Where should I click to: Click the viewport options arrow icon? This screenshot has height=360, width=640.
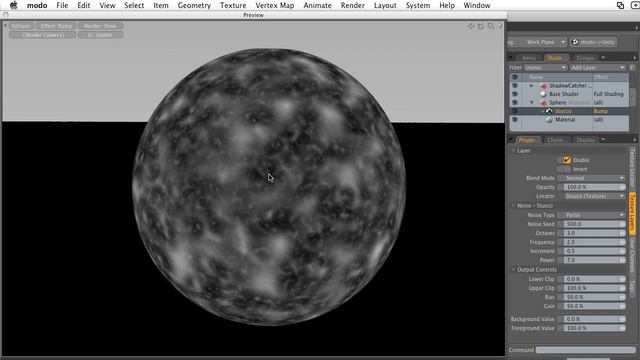[x=500, y=26]
